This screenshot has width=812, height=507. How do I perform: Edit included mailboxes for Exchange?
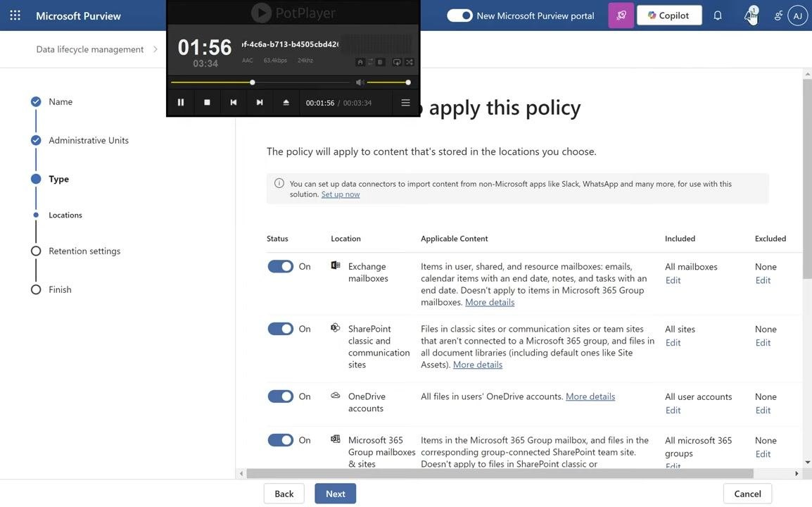(x=673, y=280)
